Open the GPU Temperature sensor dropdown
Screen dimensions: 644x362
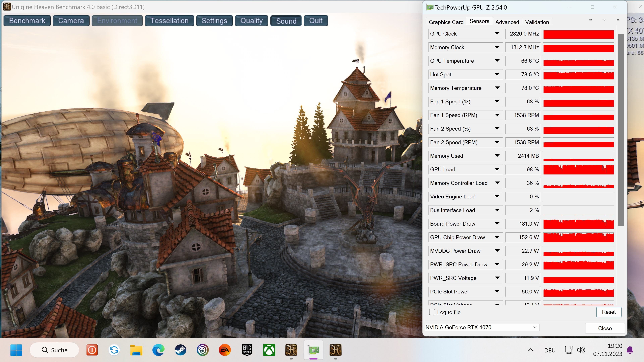pos(497,61)
